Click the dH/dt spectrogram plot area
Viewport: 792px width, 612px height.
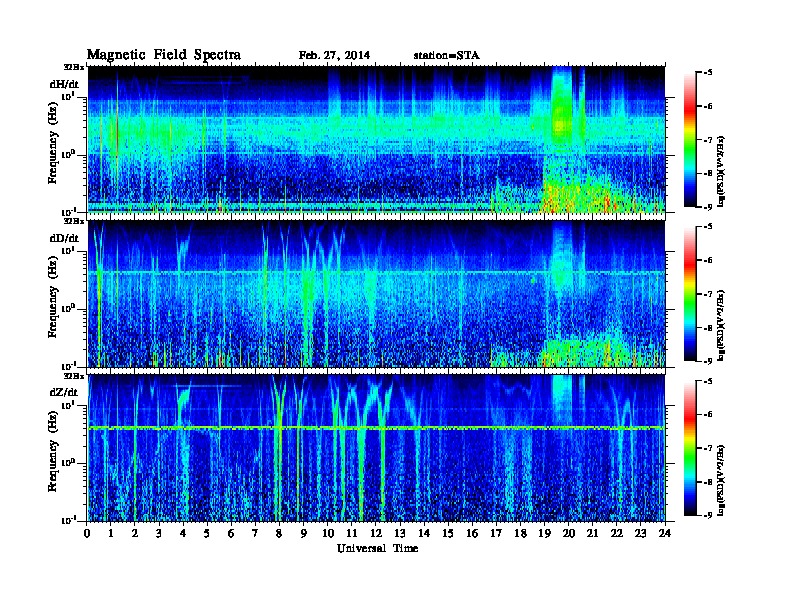pyautogui.click(x=376, y=139)
